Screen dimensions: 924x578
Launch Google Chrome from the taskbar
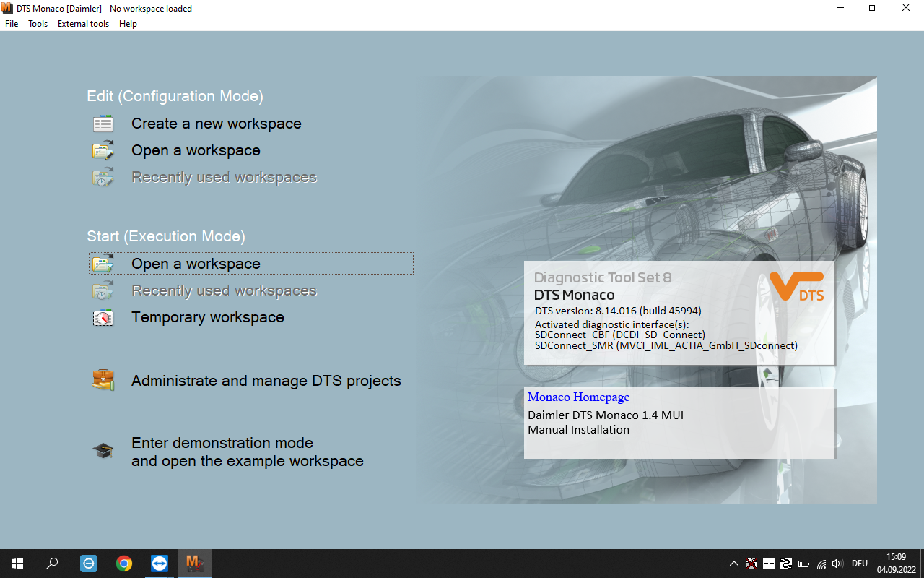[x=124, y=564]
